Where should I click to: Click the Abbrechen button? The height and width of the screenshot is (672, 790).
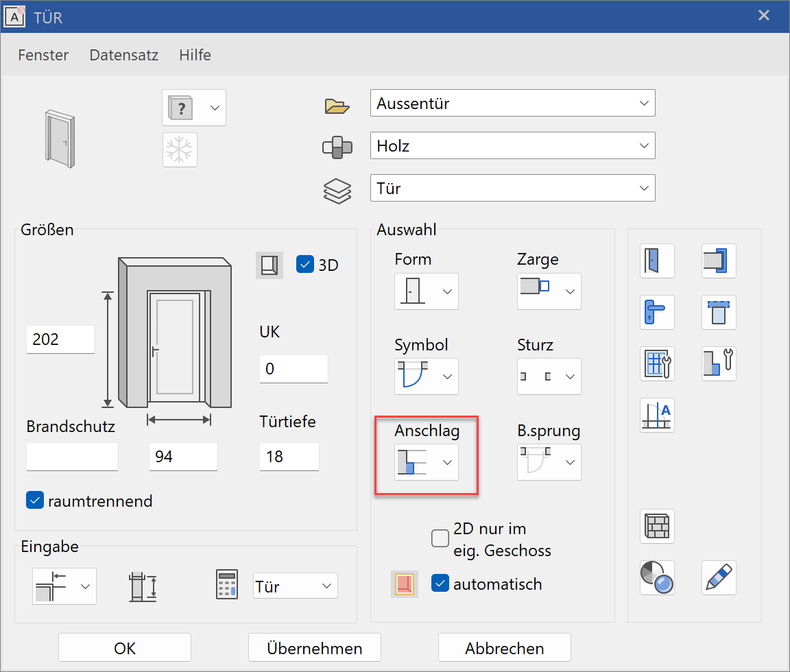[504, 648]
